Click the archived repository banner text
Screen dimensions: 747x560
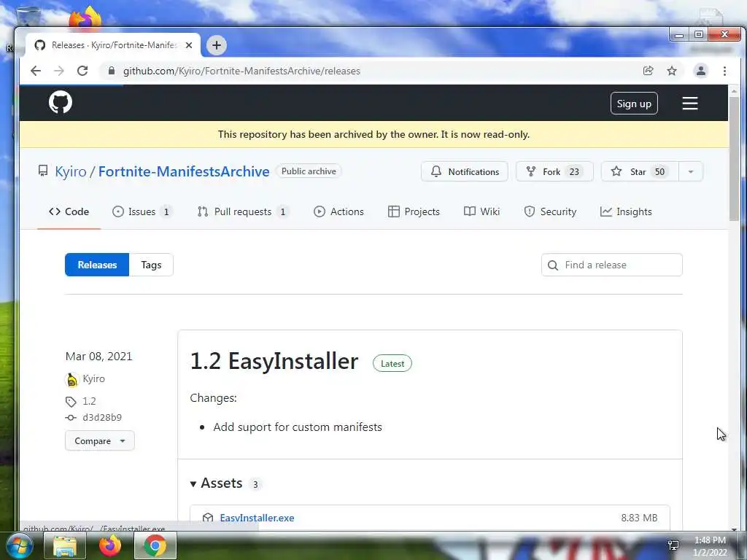(x=373, y=135)
